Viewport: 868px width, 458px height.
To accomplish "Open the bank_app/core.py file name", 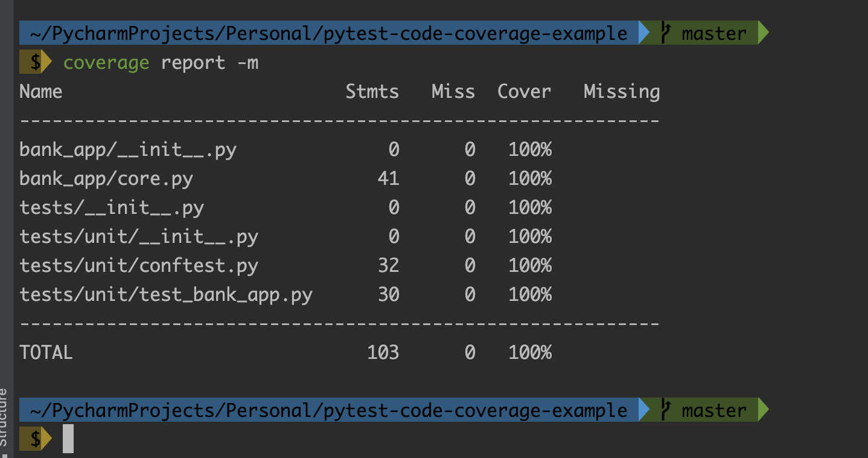I will [106, 178].
